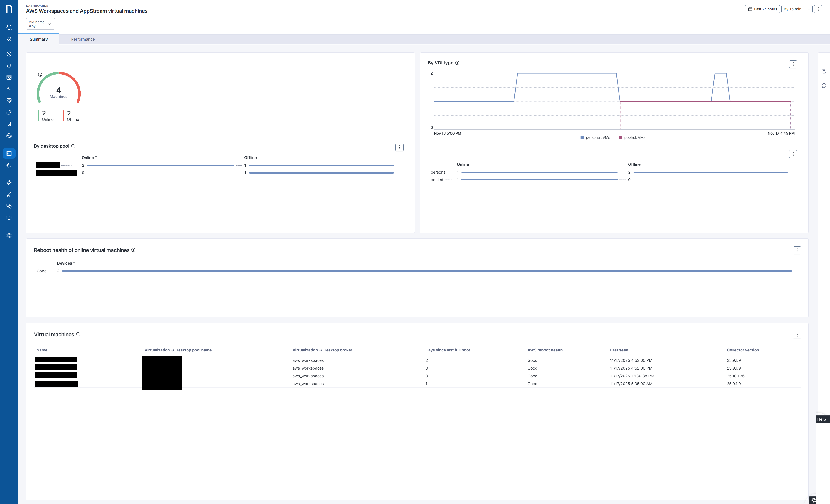Open By desktop pool widget options menu
Image resolution: width=830 pixels, height=504 pixels.
399,148
